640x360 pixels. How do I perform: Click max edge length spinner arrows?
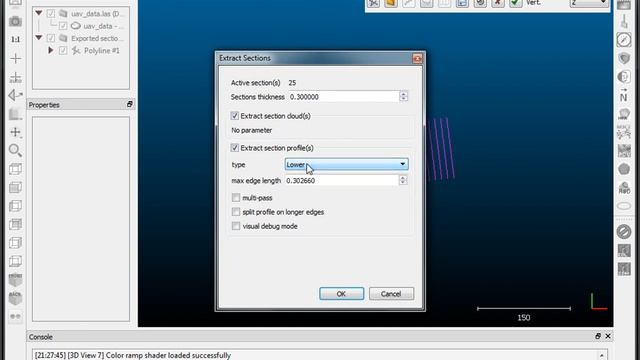coord(403,180)
